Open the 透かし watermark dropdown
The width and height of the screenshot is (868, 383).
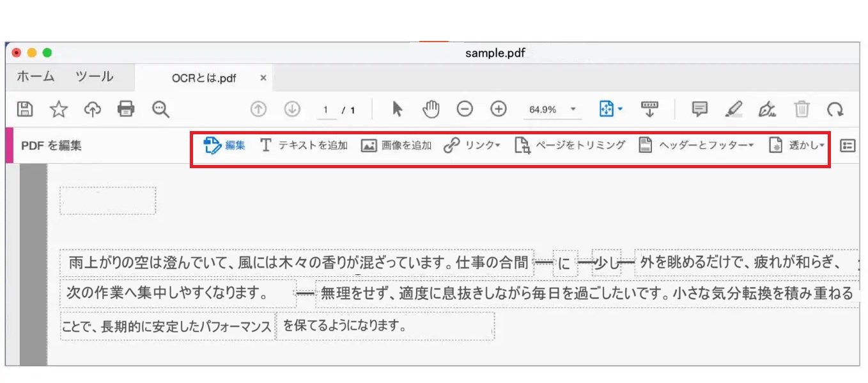pyautogui.click(x=796, y=145)
